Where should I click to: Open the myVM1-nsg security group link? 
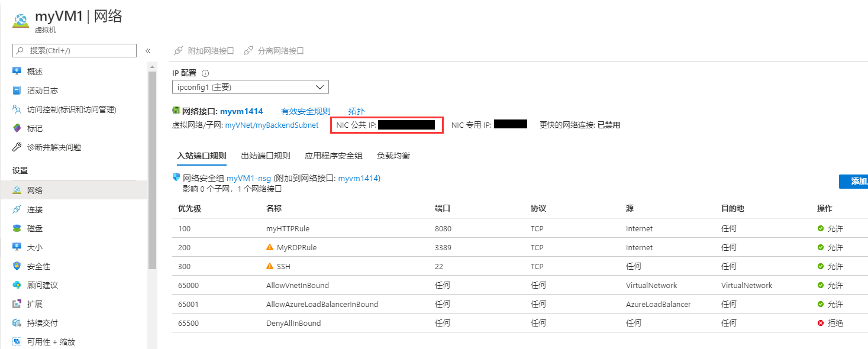coord(249,177)
